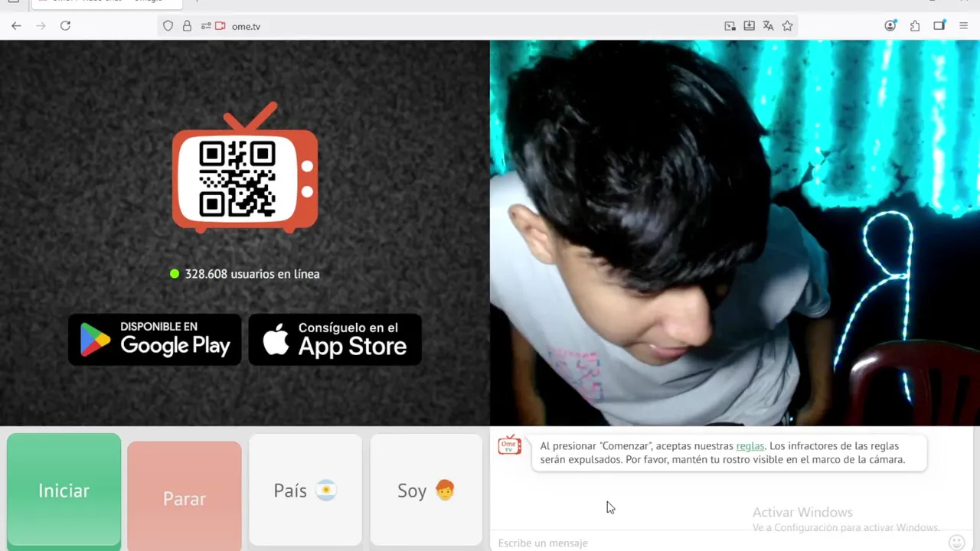Open the Firefox account icon
This screenshot has height=551, width=980.
point(890,26)
